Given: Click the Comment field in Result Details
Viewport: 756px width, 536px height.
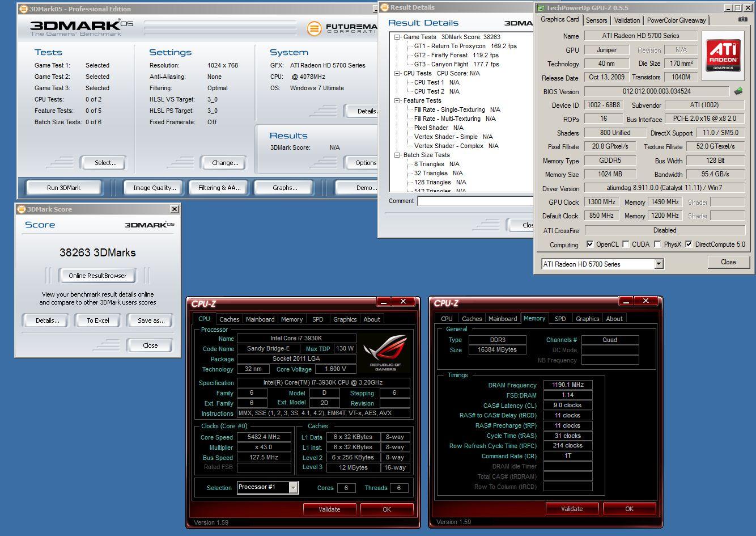Looking at the screenshot, I should click(475, 201).
